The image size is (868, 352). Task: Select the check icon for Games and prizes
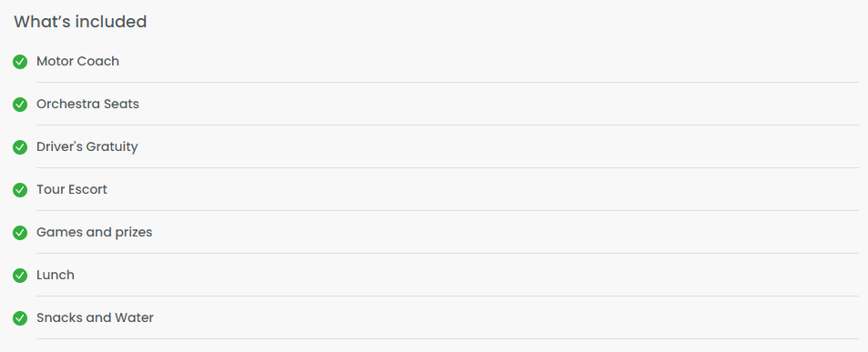[20, 233]
